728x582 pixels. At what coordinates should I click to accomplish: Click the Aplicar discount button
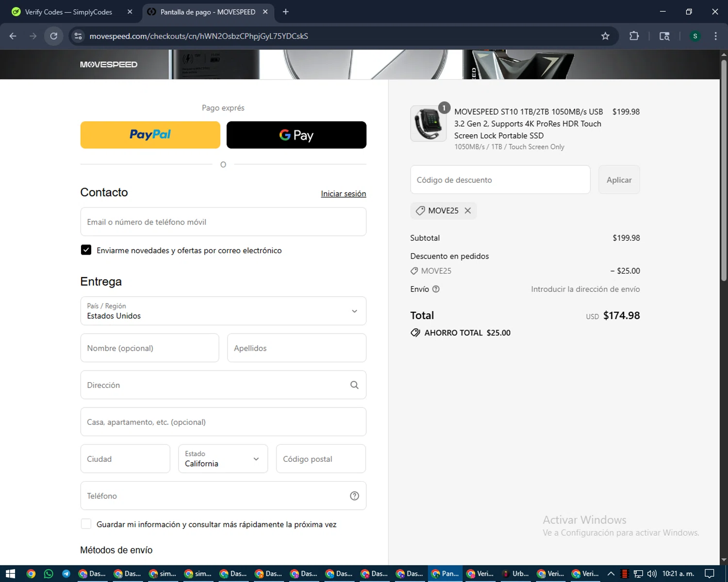tap(619, 180)
